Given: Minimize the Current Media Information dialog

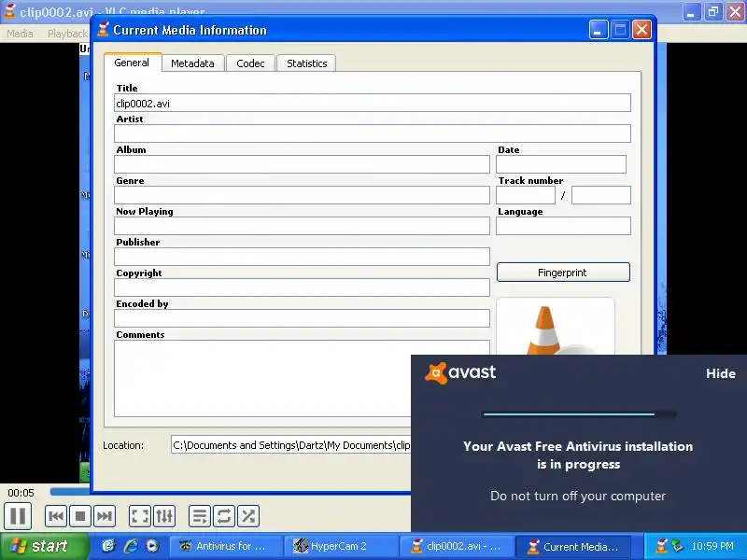Looking at the screenshot, I should 599,30.
